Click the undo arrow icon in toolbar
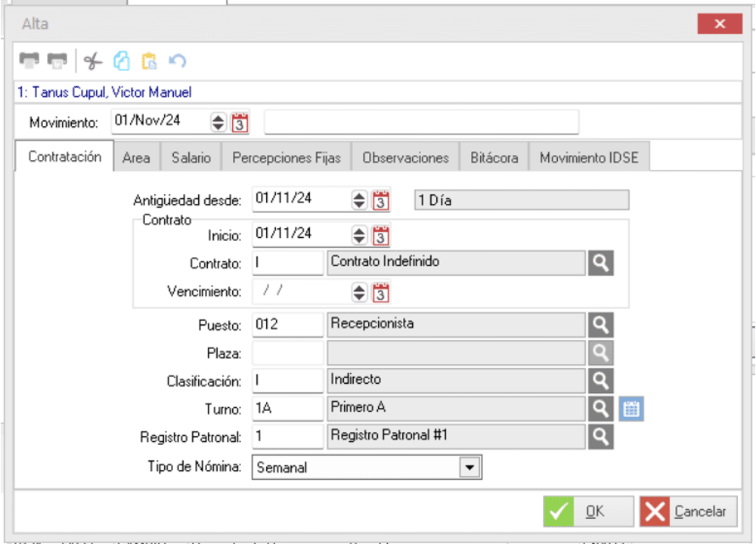Screen dimensions: 756x544 coord(178,61)
